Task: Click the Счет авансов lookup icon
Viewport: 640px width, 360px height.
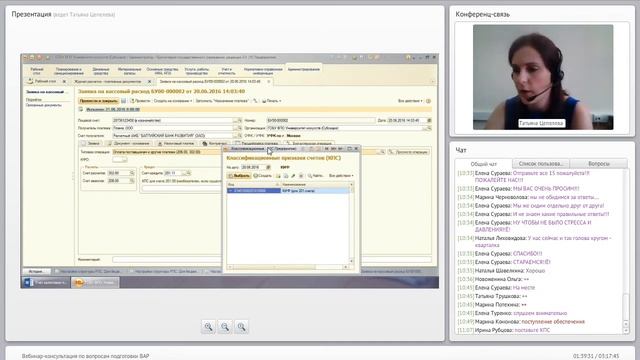Action: pos(132,180)
